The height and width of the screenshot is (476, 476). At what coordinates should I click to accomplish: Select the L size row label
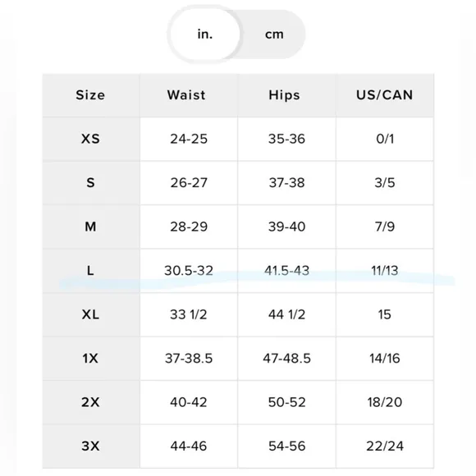tap(91, 271)
